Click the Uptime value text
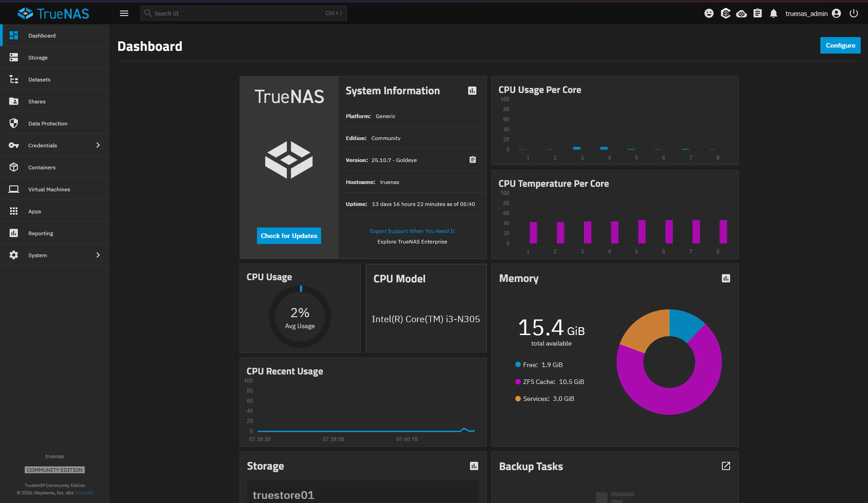The height and width of the screenshot is (503, 868). [x=423, y=204]
